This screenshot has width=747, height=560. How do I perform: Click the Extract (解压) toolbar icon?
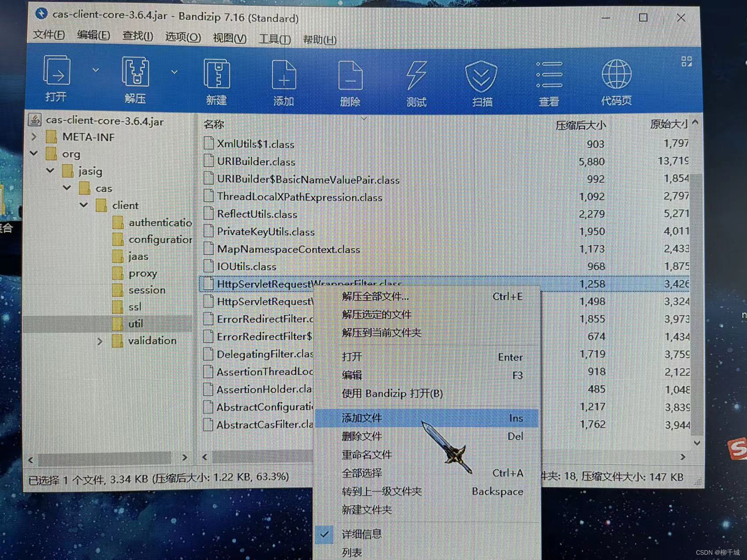pyautogui.click(x=135, y=72)
